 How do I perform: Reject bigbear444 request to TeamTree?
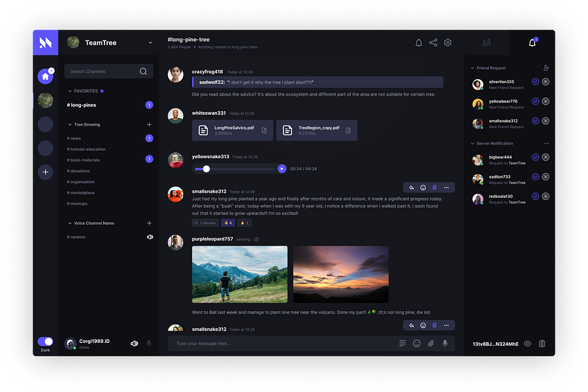(546, 157)
